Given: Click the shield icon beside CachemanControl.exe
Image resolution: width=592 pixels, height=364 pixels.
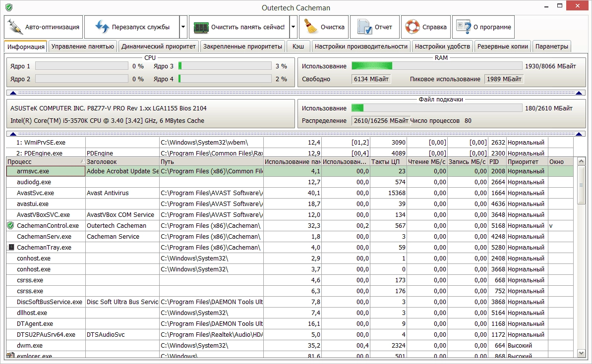Looking at the screenshot, I should pyautogui.click(x=10, y=225).
